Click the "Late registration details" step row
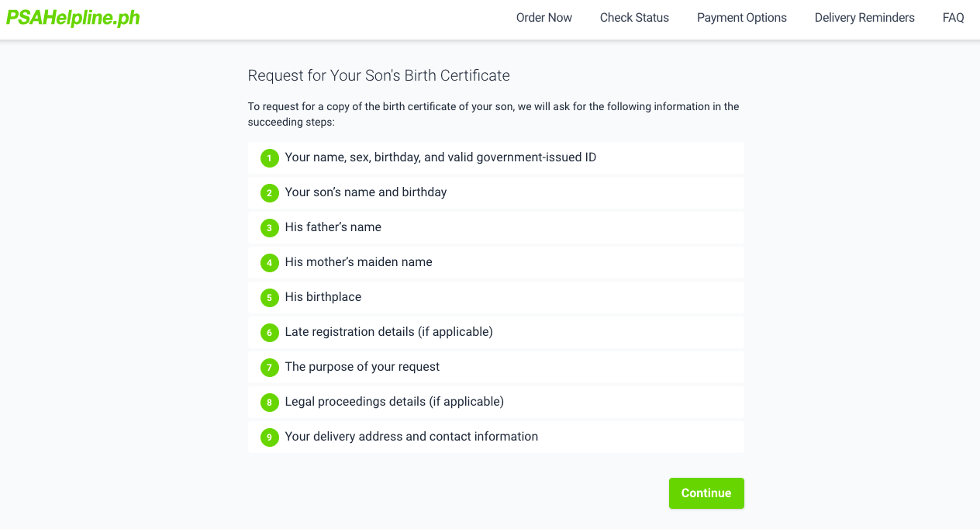This screenshot has height=529, width=980. (496, 333)
